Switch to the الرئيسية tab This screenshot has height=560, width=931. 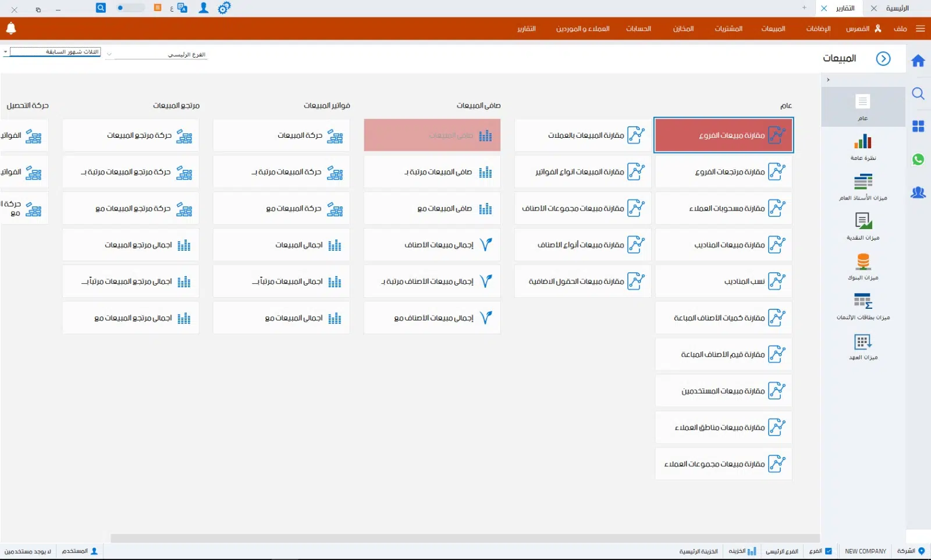pyautogui.click(x=897, y=8)
